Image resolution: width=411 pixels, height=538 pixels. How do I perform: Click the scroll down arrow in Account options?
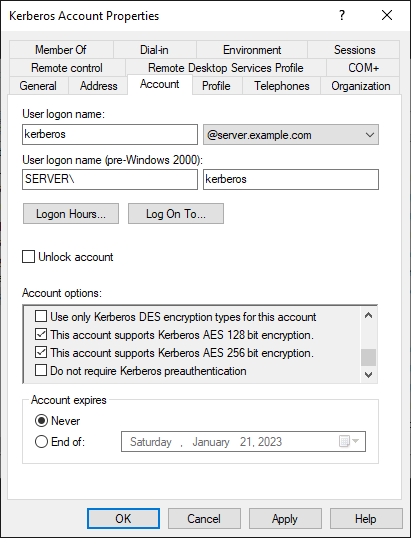coord(368,375)
